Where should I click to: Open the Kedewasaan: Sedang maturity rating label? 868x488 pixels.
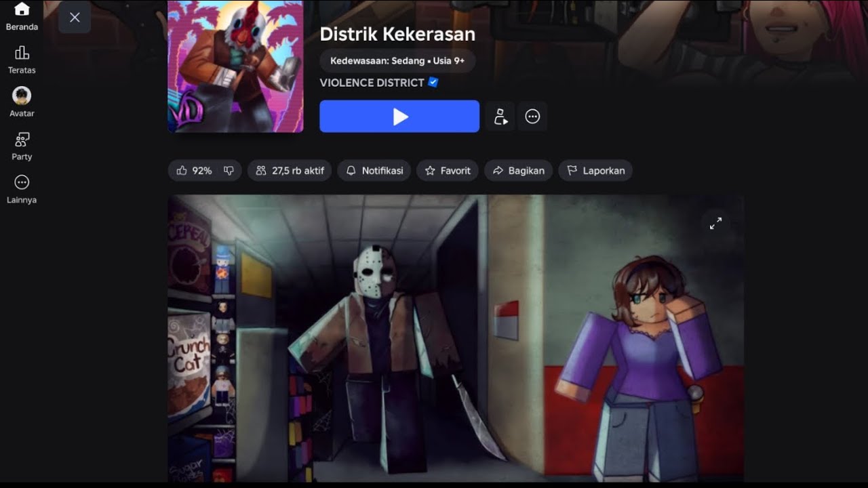coord(397,61)
